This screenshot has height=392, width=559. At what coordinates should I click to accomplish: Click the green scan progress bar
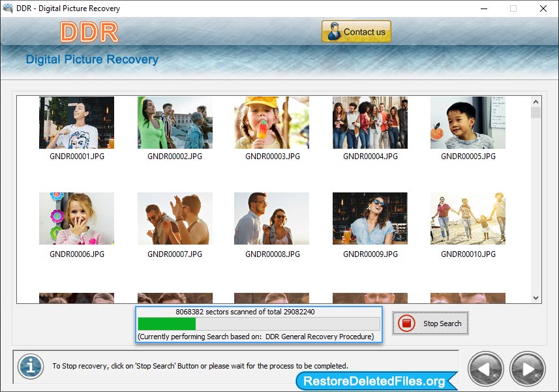pos(259,324)
